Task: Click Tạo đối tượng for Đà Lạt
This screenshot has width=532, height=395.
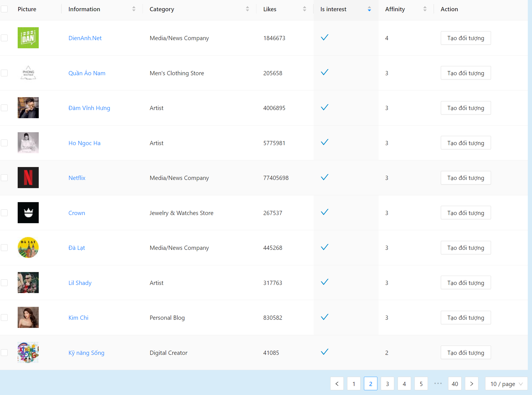Action: click(x=466, y=248)
